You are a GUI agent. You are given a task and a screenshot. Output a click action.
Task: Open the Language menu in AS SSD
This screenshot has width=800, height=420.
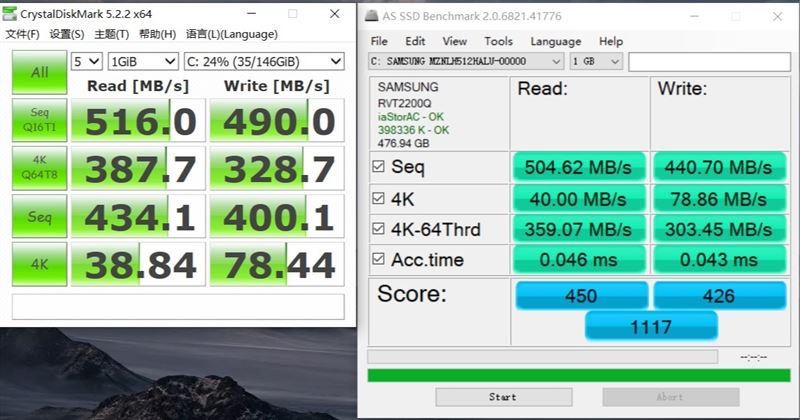(556, 41)
